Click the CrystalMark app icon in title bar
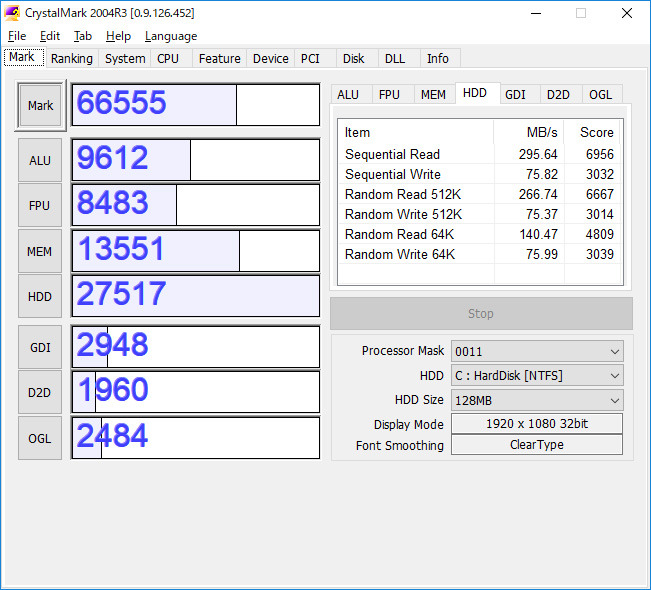Image resolution: width=651 pixels, height=590 pixels. 12,13
